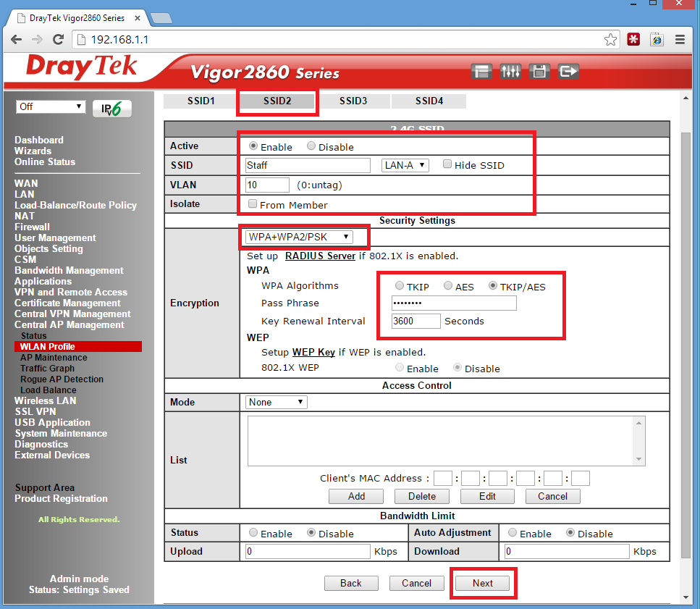Select Disable for Auto Adjustment
Viewport: 700px width, 609px height.
pos(570,532)
